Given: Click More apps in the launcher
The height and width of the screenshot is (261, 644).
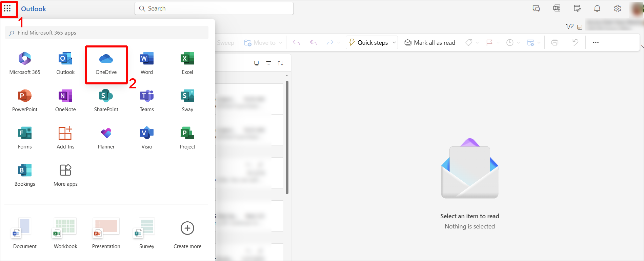Looking at the screenshot, I should [x=65, y=175].
